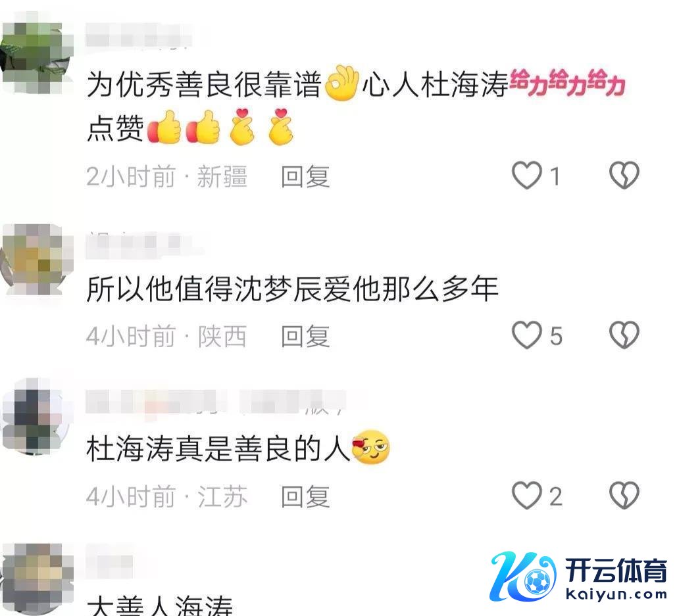Like the Jiangsu comment with heart icon
Viewport: 677px width, 616px height.
(527, 495)
